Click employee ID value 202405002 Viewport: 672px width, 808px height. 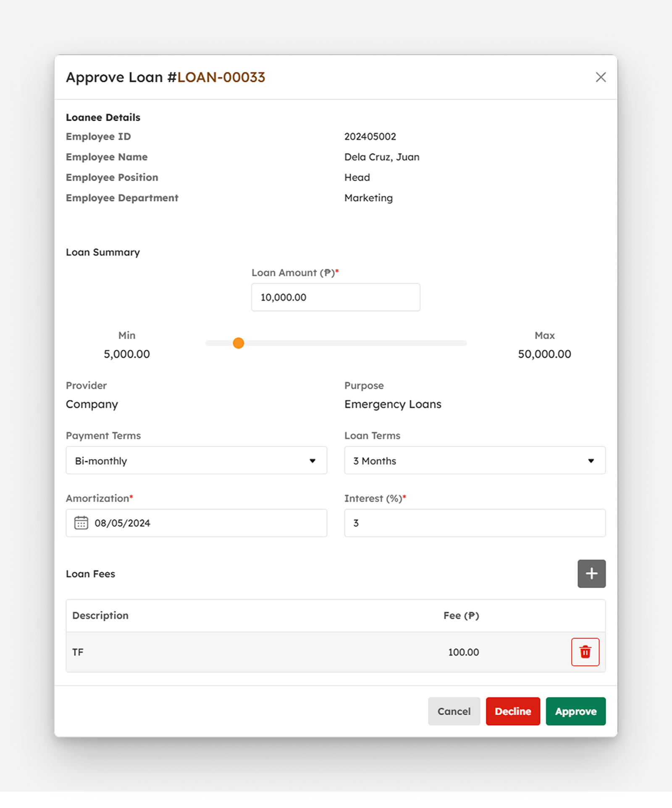click(370, 137)
